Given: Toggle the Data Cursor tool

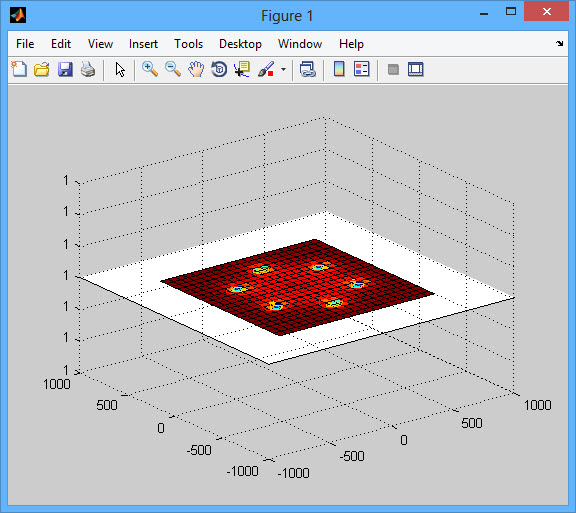Looking at the screenshot, I should [x=242, y=69].
